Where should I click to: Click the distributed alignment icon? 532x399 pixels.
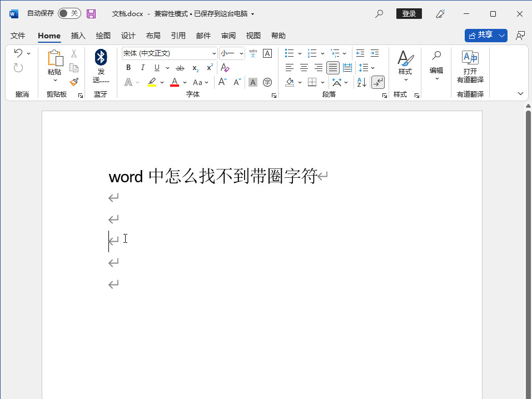[x=347, y=68]
